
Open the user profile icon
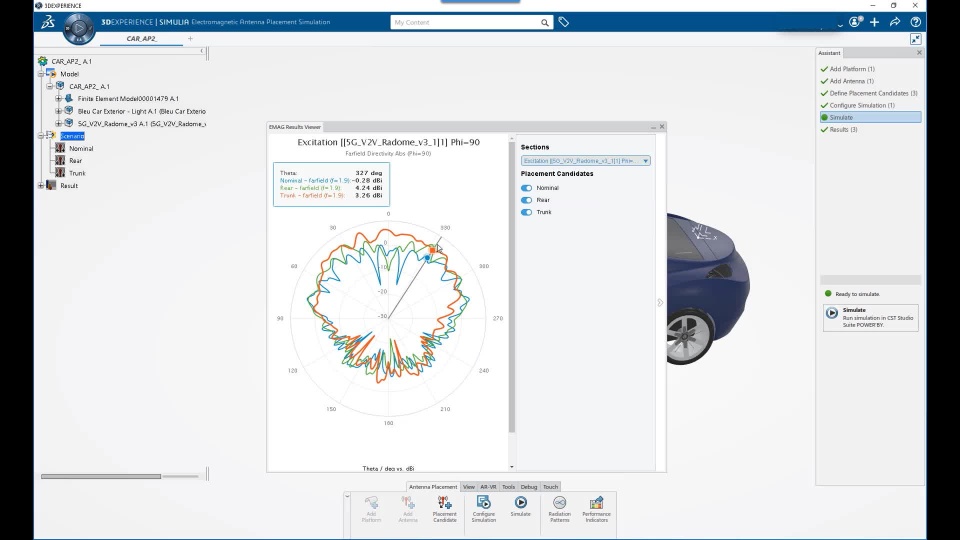[x=855, y=22]
